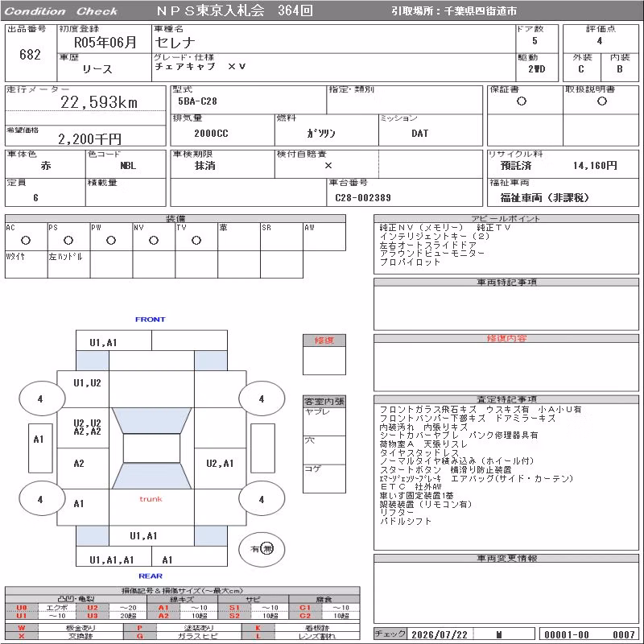Click vehicle history value リース
The height and width of the screenshot is (644, 644).
[97, 69]
